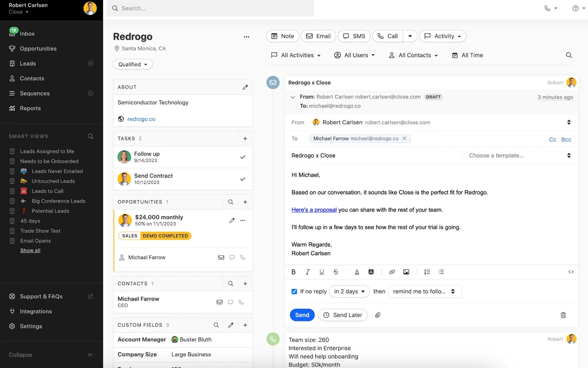
Task: Remove Michael Farrow from recipients
Action: [x=404, y=139]
